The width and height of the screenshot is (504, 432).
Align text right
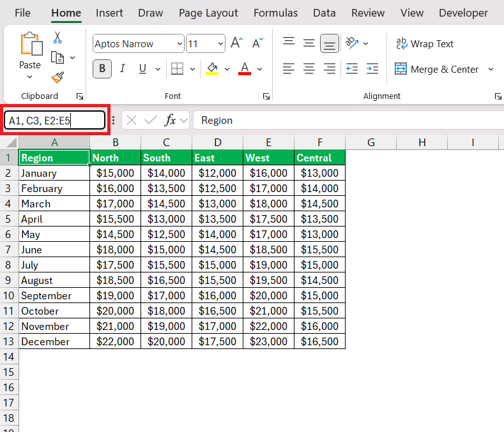(330, 69)
